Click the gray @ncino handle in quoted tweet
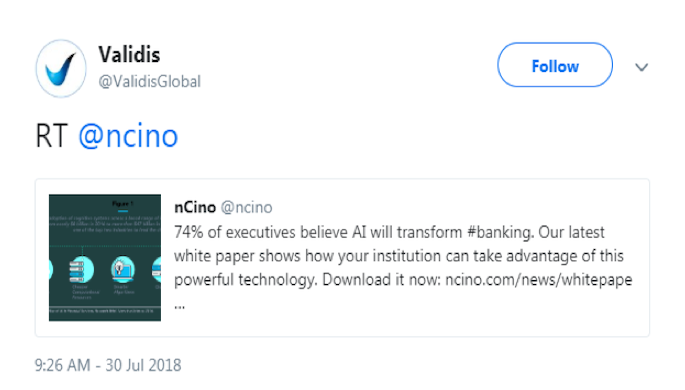The image size is (685, 390). pyautogui.click(x=246, y=207)
